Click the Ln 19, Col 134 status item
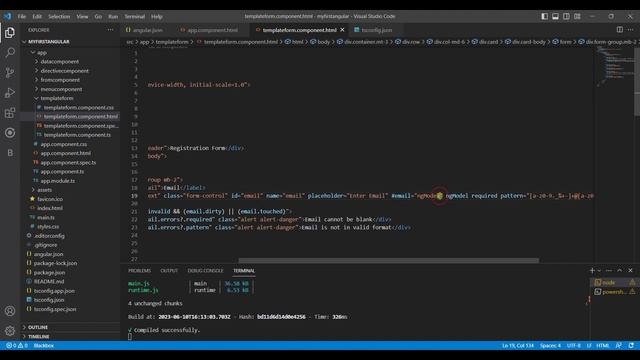The width and height of the screenshot is (640, 360). click(x=518, y=346)
